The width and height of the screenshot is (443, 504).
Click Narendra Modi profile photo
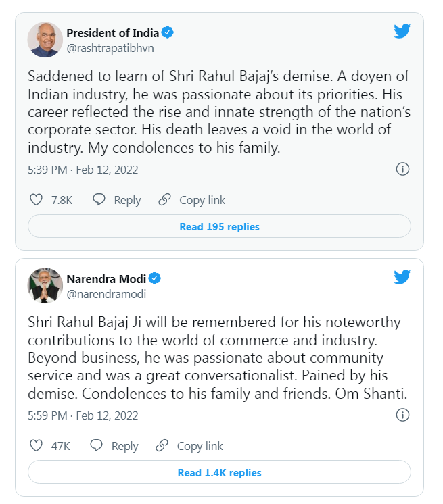coord(45,285)
